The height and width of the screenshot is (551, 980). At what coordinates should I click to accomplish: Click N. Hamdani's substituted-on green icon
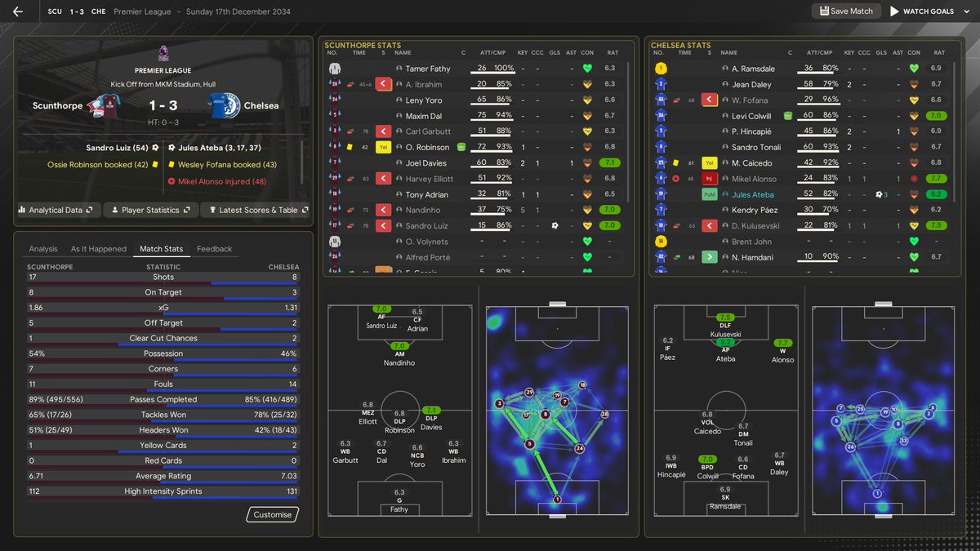710,257
